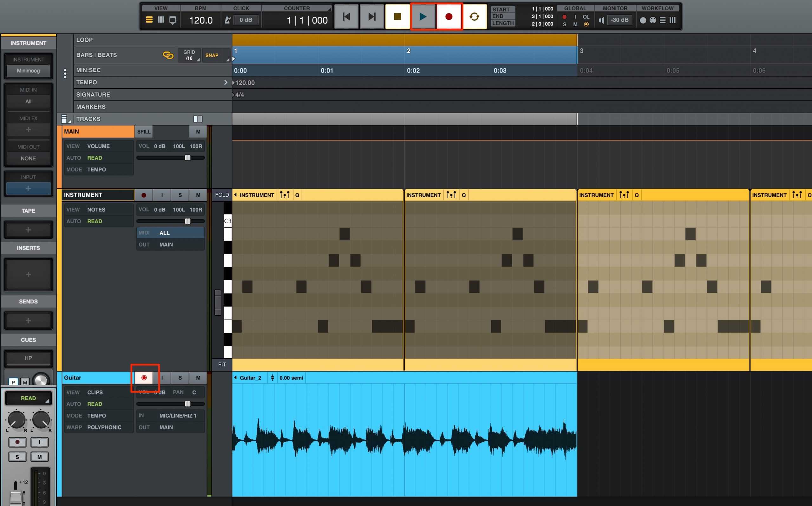Click the click level 0 dB field
Viewport: 812px width, 506px height.
[x=246, y=20]
